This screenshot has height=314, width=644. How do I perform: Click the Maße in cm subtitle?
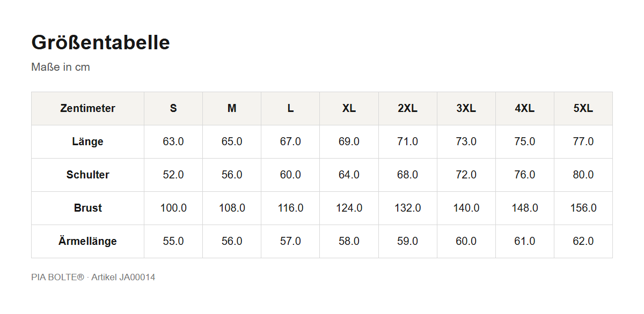pyautogui.click(x=61, y=67)
